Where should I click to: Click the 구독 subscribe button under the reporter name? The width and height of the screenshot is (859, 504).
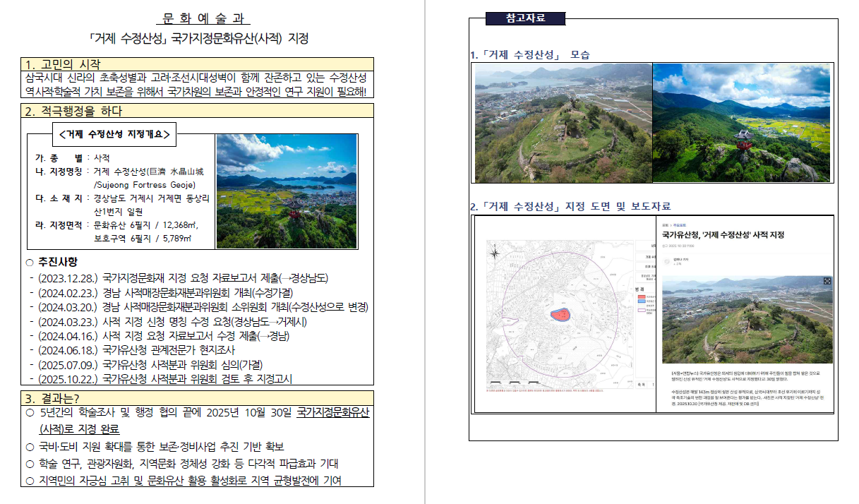coord(678,264)
